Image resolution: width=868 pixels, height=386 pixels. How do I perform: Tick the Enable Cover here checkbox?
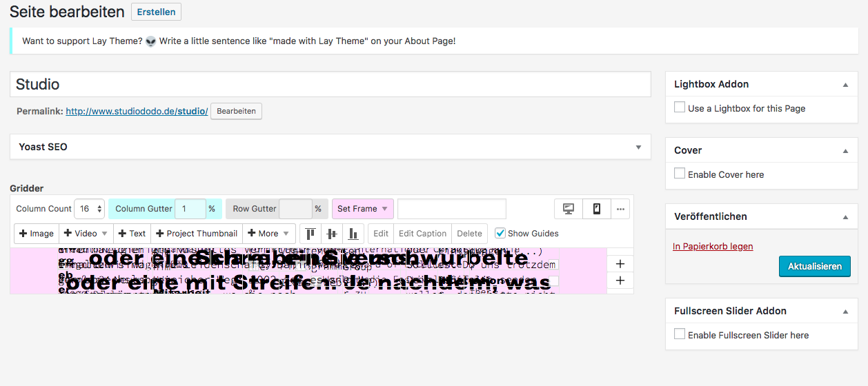pyautogui.click(x=680, y=174)
